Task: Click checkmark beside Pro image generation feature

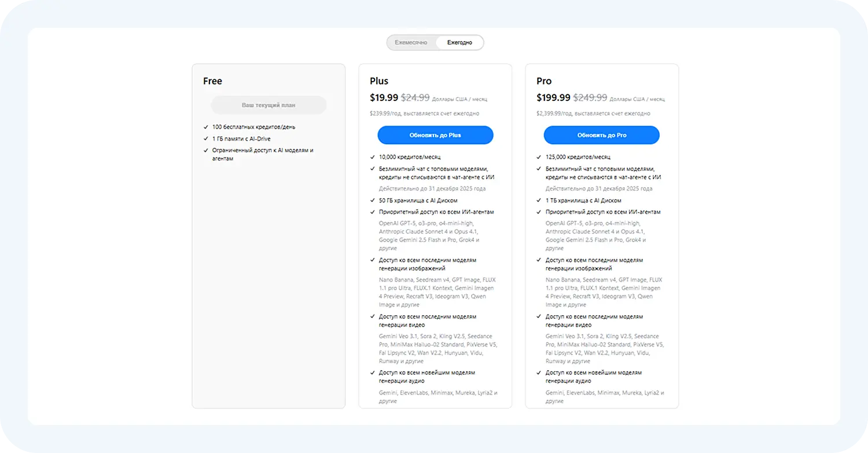Action: tap(539, 260)
